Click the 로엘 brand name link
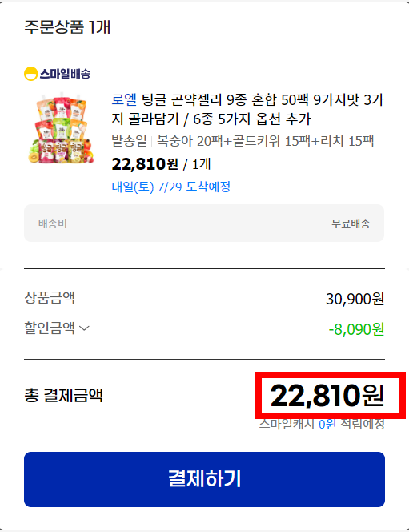This screenshot has width=409, height=532. pos(124,99)
